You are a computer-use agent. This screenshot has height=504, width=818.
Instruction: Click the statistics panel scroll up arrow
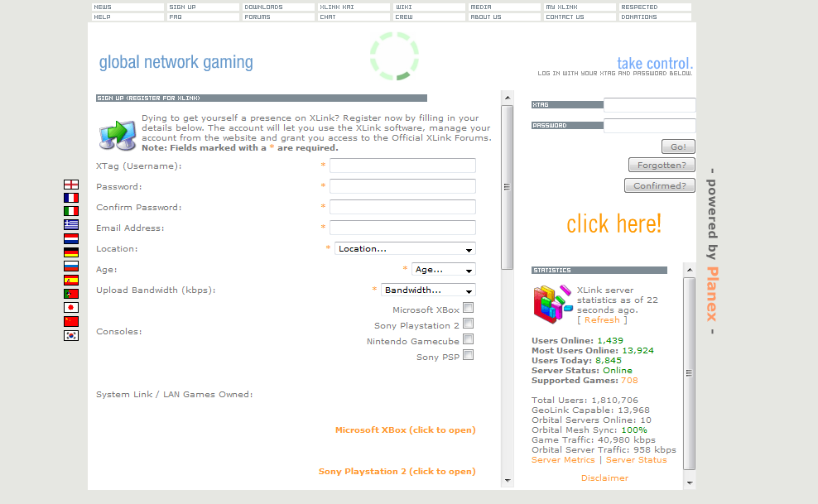(x=689, y=270)
